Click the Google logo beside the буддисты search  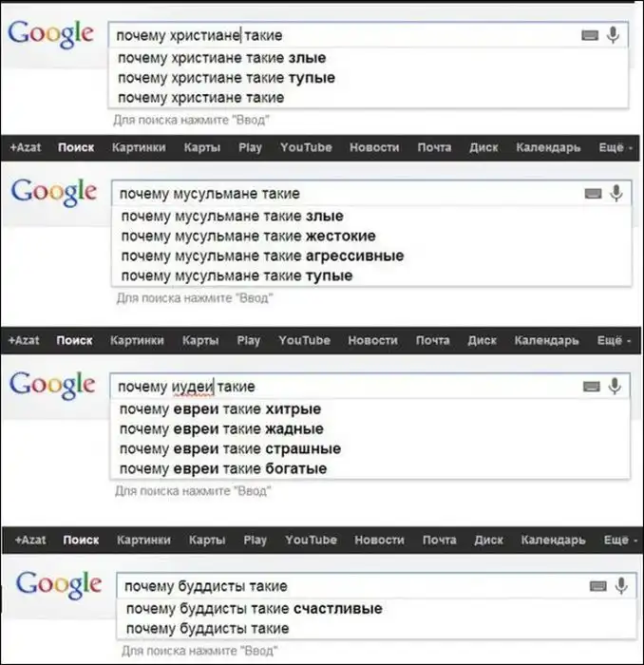(59, 582)
